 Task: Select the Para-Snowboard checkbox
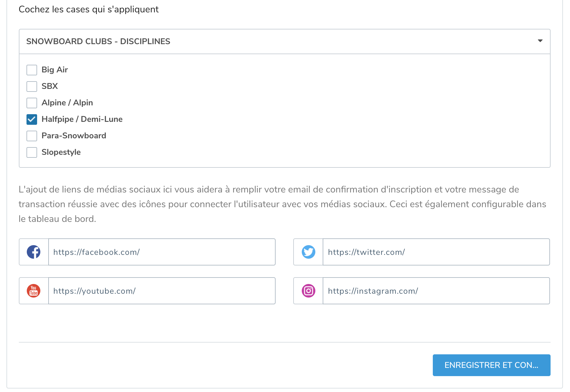(32, 136)
